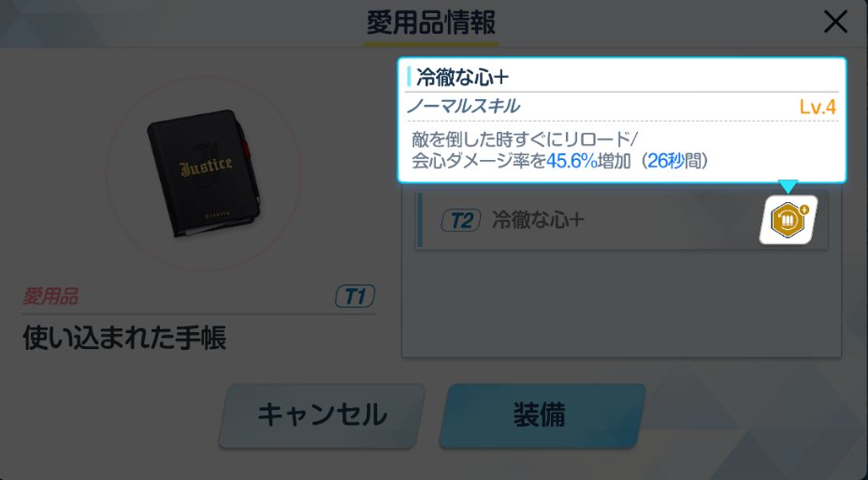Click the 冷徹な心+ tooltip title
This screenshot has width=868, height=480.
pos(462,78)
